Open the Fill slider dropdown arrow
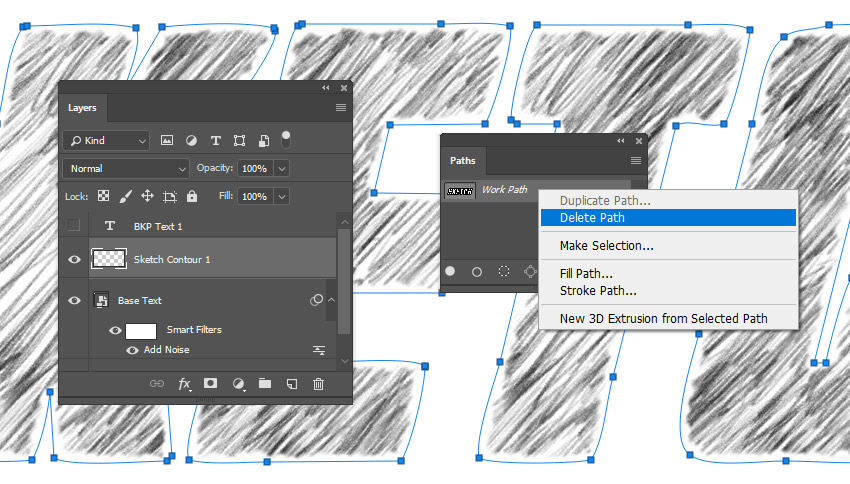This screenshot has height=484, width=850. [282, 196]
